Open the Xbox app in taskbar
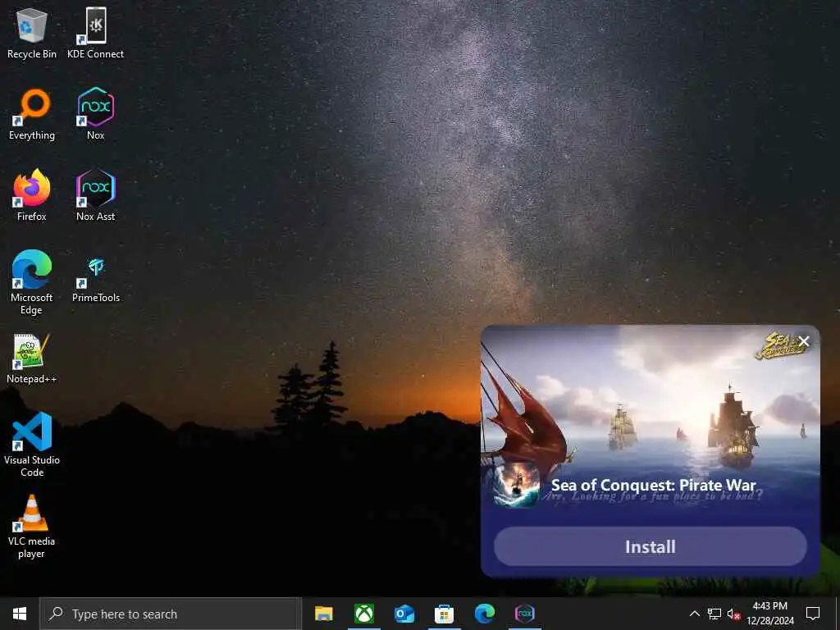 click(x=364, y=614)
